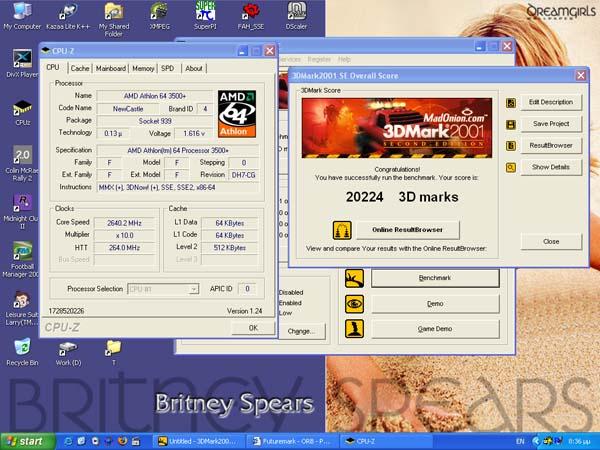
Task: Switch to the CPU-Z taskbar button
Action: (x=386, y=442)
